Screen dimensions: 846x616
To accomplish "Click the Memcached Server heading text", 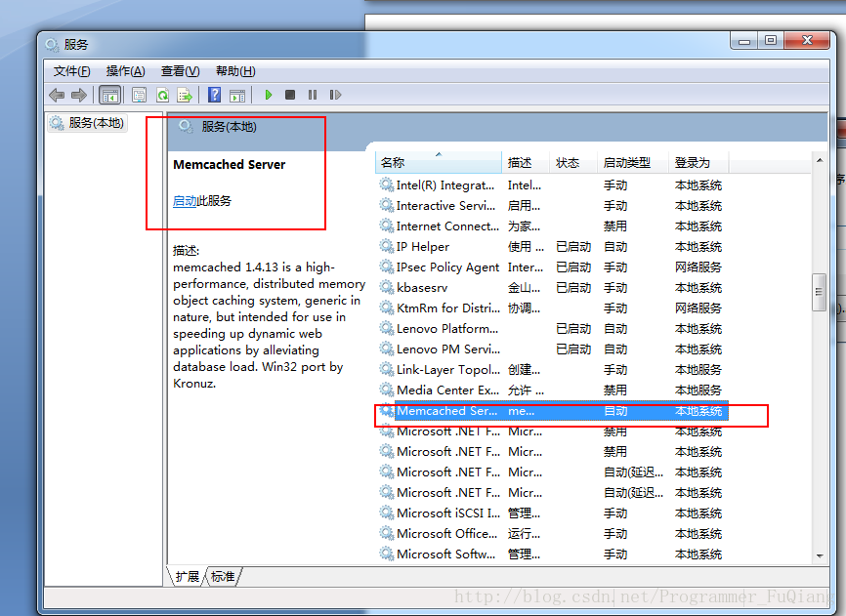I will pos(230,165).
